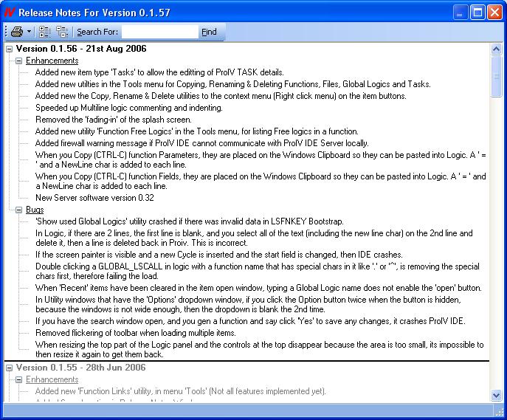
Task: Close the Release Notes window
Action: pos(494,13)
